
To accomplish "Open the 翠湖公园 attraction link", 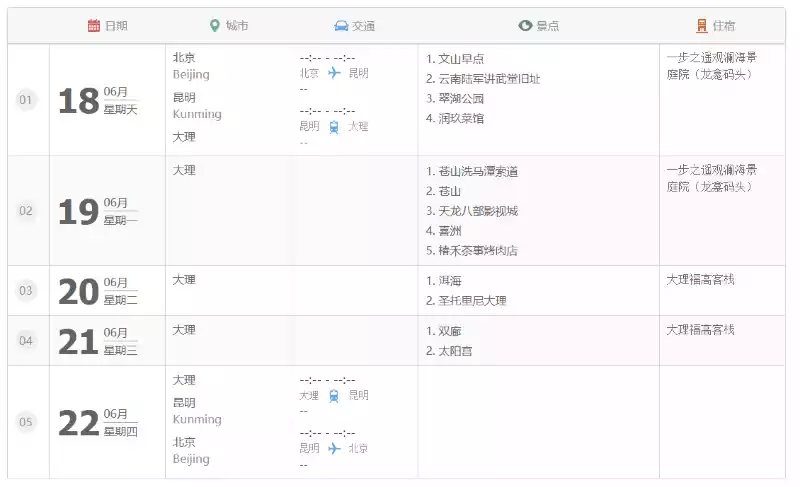I will click(460, 99).
